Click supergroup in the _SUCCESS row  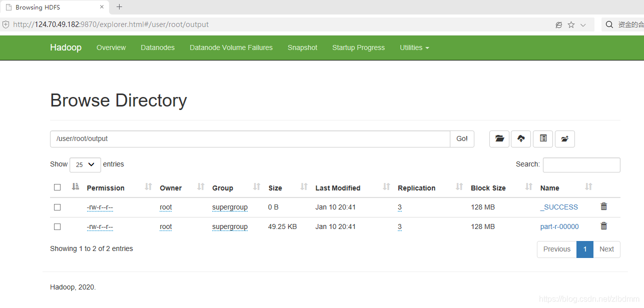tap(230, 207)
